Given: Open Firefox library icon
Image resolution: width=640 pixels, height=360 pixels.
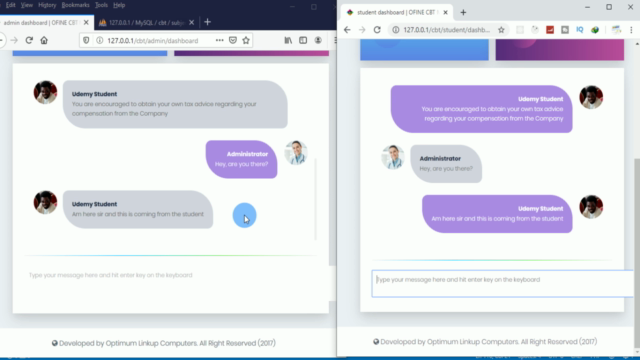Looking at the screenshot, I should [x=288, y=40].
